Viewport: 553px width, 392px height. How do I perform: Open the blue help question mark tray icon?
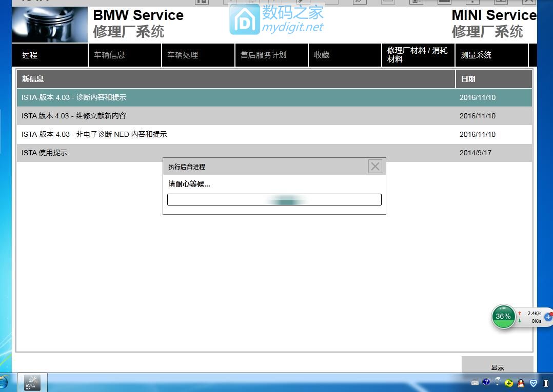pos(486,382)
